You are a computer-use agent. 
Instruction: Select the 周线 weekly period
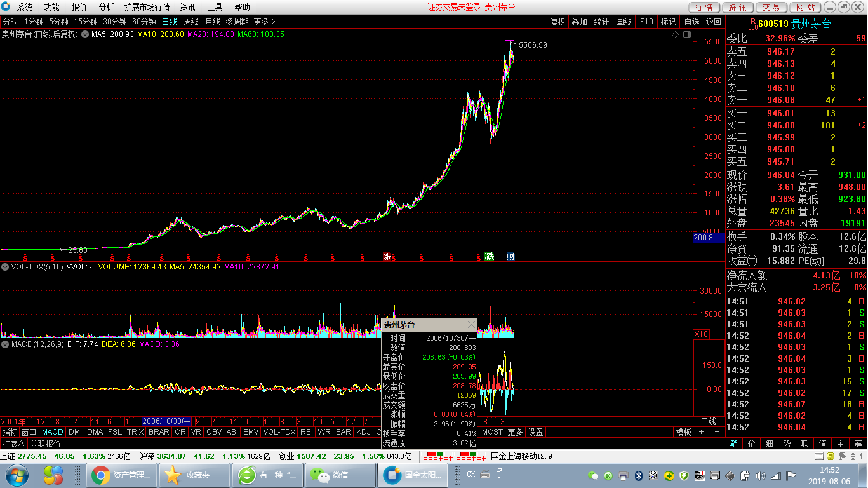pos(191,22)
